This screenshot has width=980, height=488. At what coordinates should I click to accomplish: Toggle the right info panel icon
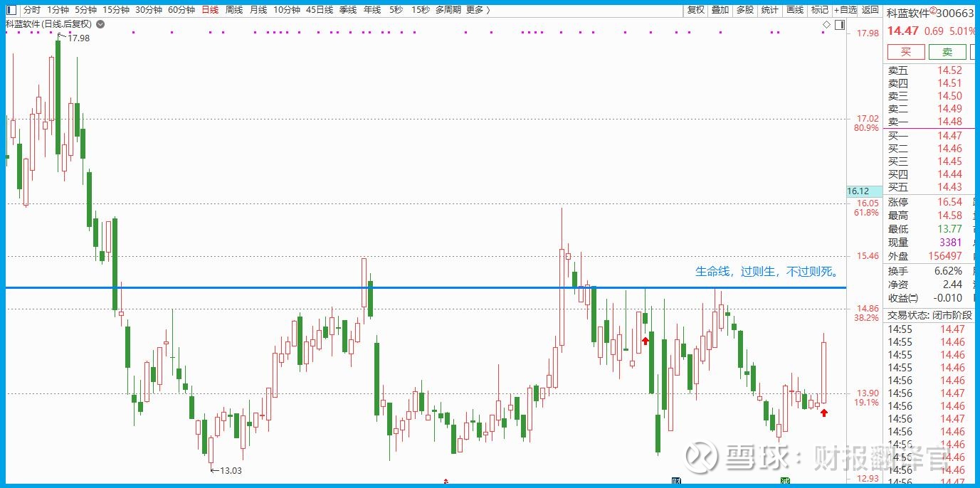point(840,24)
